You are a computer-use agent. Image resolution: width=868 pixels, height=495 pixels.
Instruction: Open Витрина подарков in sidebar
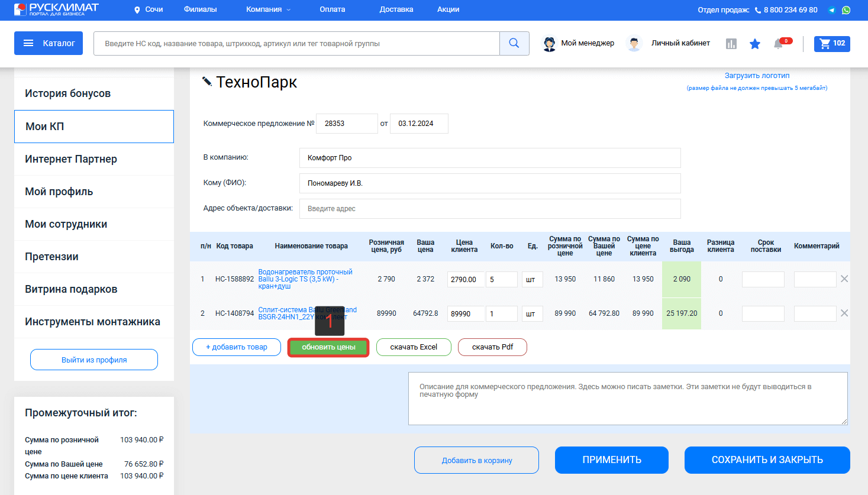pyautogui.click(x=94, y=289)
